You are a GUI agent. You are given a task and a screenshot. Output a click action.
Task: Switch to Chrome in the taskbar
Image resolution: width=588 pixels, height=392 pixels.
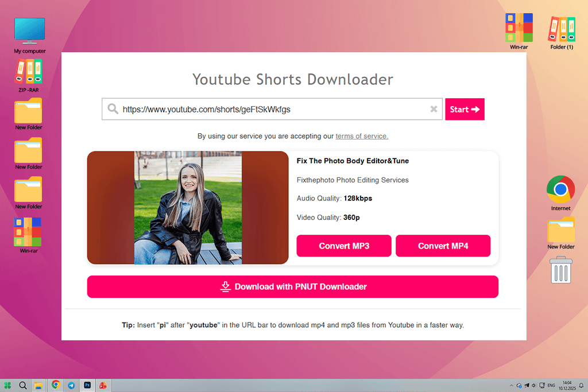coord(56,385)
